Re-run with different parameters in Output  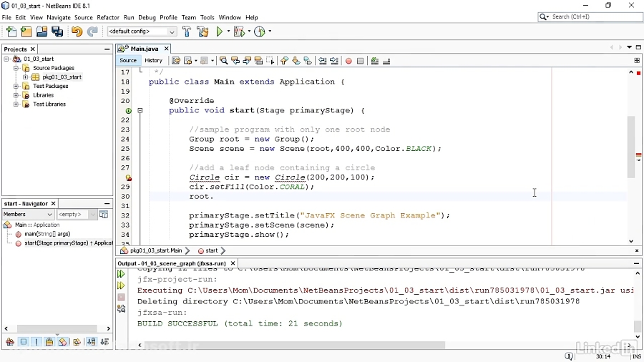click(x=121, y=285)
